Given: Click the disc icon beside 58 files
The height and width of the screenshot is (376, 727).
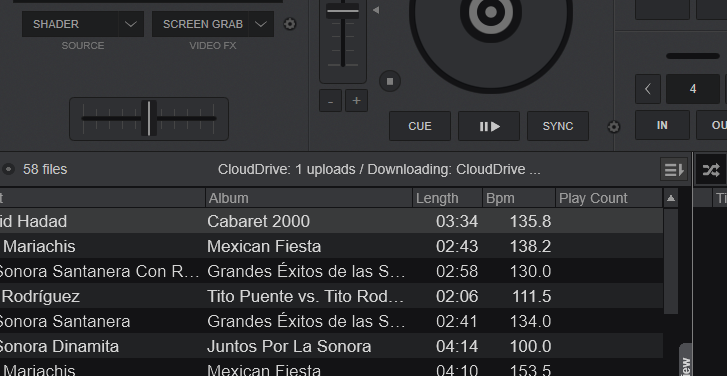Looking at the screenshot, I should pos(8,169).
